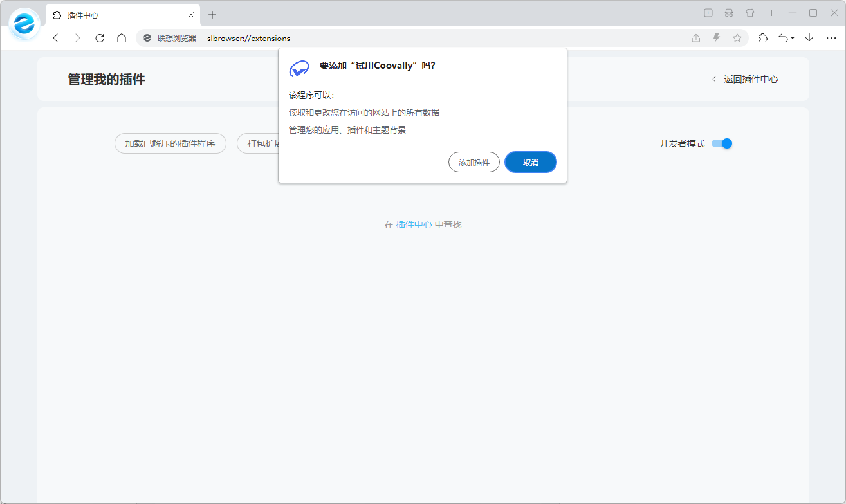Viewport: 846px width, 504px height.
Task: Click the partly hidden 打包扩展 button
Action: (258, 143)
